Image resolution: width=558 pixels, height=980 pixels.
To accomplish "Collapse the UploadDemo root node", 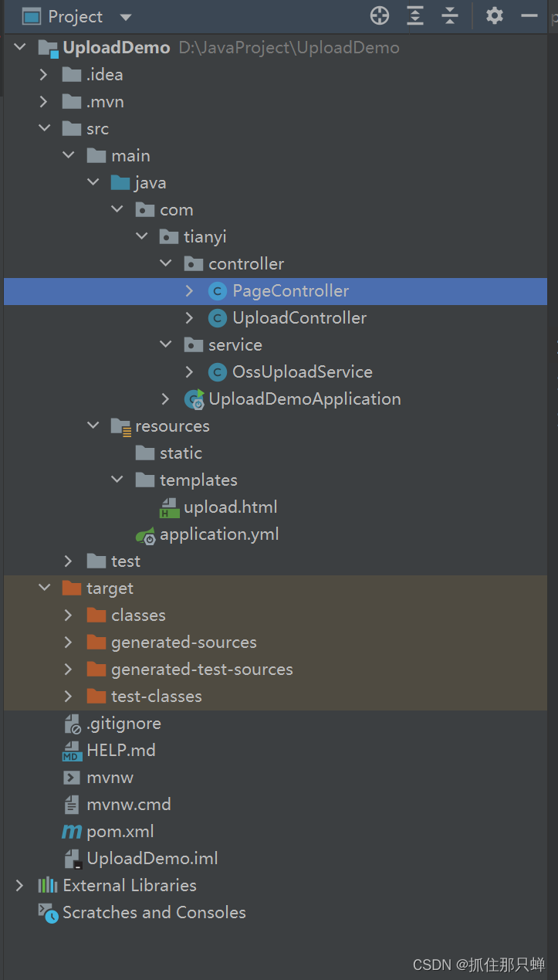I will pos(20,48).
